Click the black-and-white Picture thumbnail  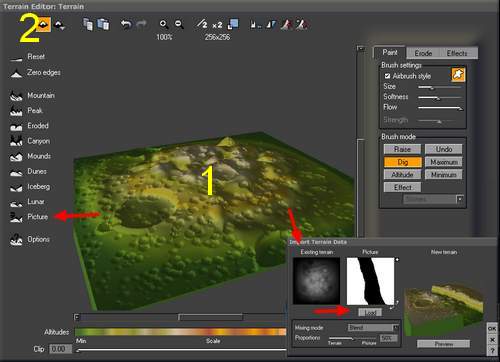point(370,281)
